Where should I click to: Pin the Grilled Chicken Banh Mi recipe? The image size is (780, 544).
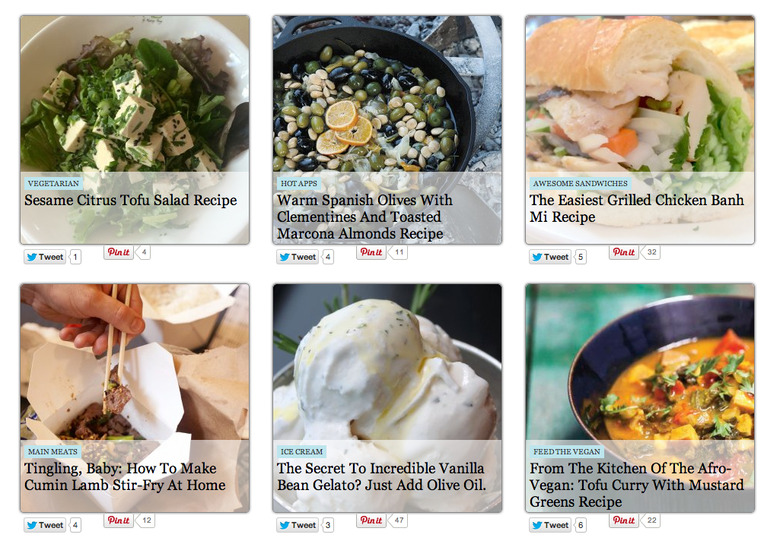coord(624,252)
